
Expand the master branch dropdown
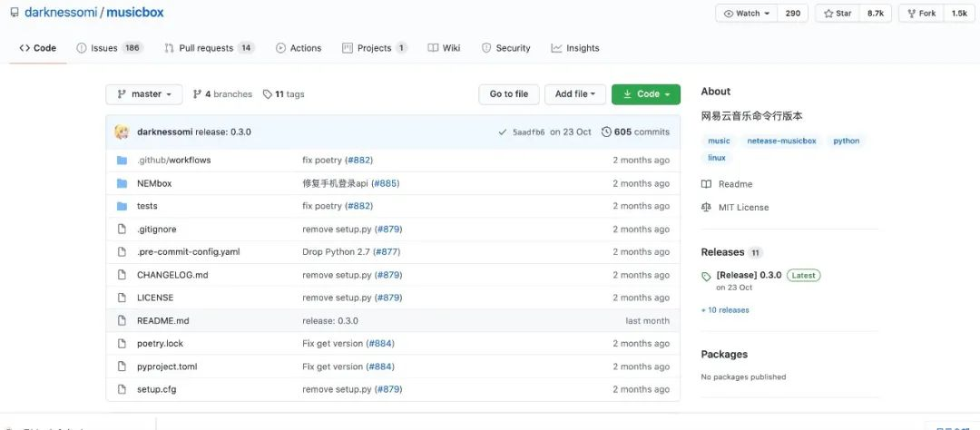[144, 94]
